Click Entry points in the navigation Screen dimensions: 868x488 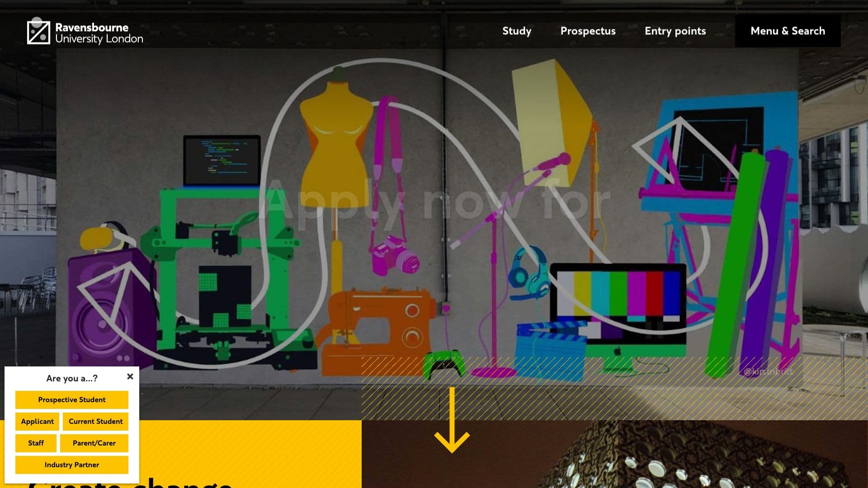675,31
